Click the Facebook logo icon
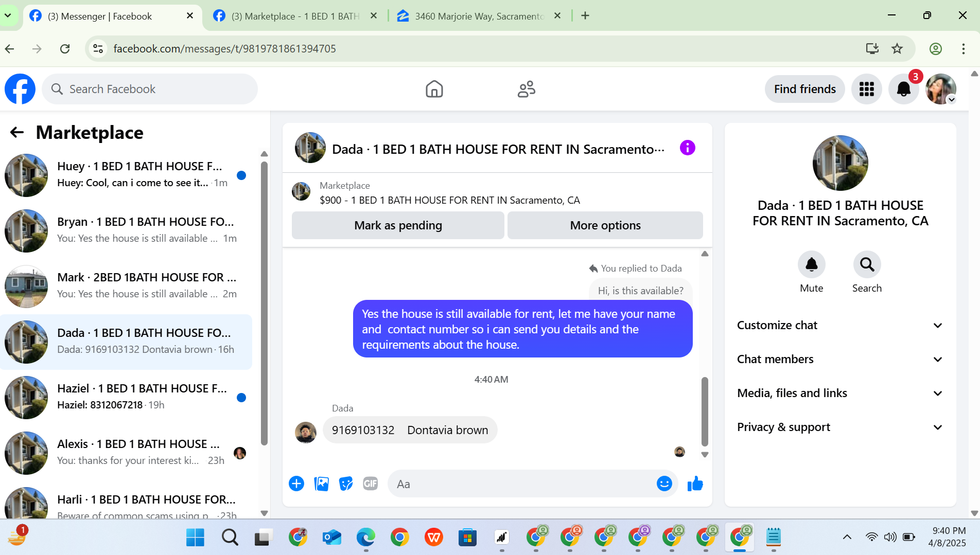 pyautogui.click(x=20, y=89)
